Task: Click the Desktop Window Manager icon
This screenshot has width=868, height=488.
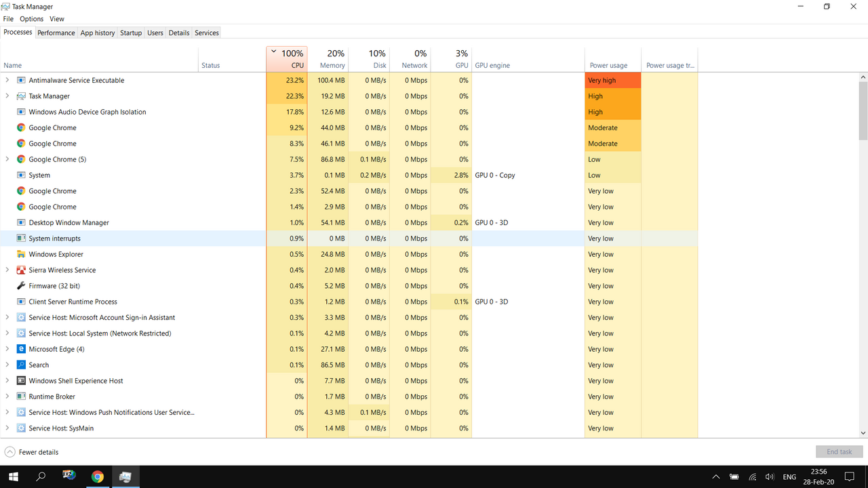Action: (x=21, y=222)
